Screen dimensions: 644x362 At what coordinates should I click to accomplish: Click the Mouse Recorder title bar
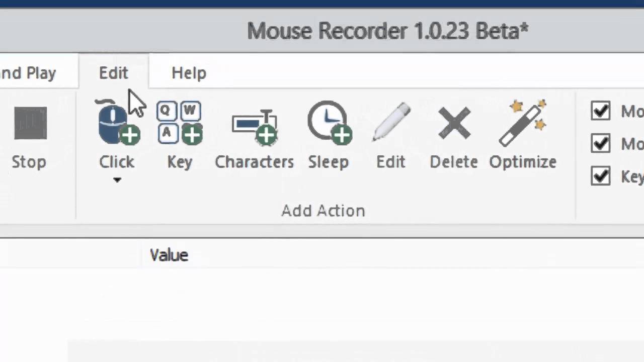coord(387,31)
